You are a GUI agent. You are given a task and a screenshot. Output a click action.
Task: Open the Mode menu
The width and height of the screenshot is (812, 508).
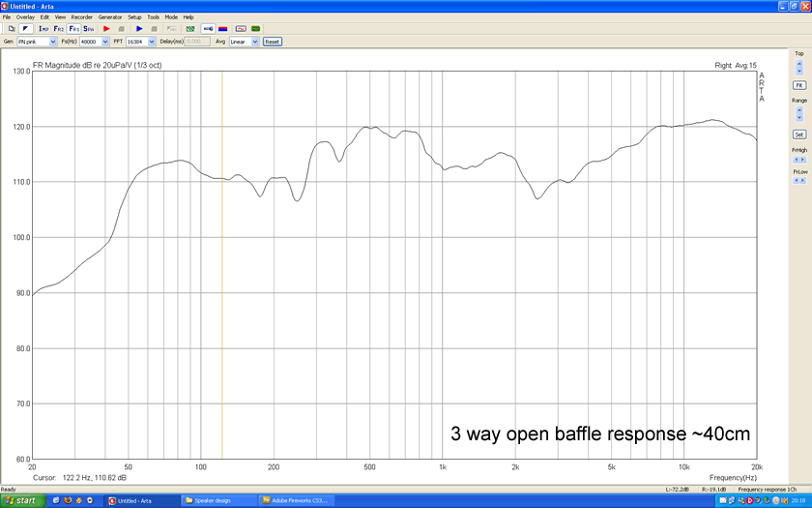coord(171,17)
